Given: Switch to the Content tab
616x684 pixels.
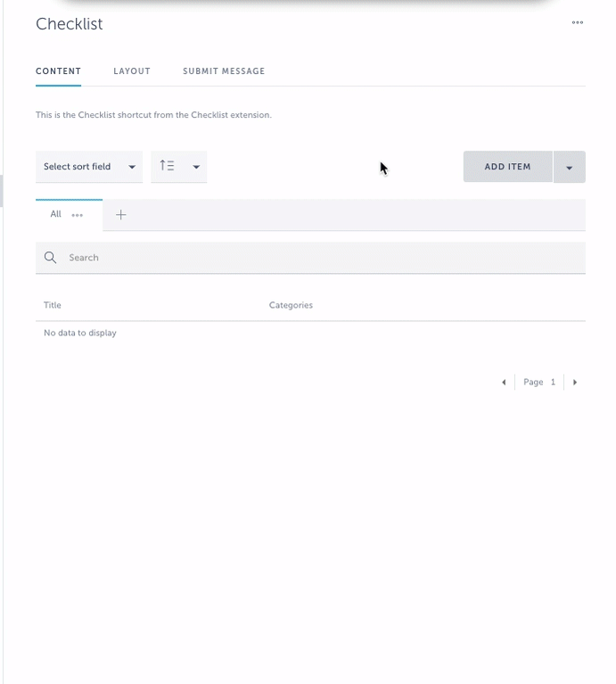Looking at the screenshot, I should (x=59, y=71).
